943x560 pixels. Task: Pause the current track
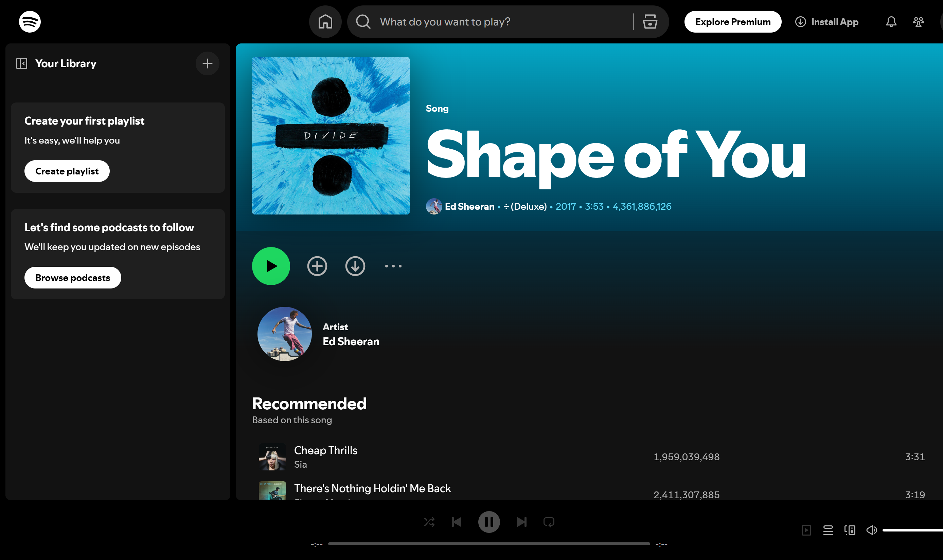tap(489, 522)
